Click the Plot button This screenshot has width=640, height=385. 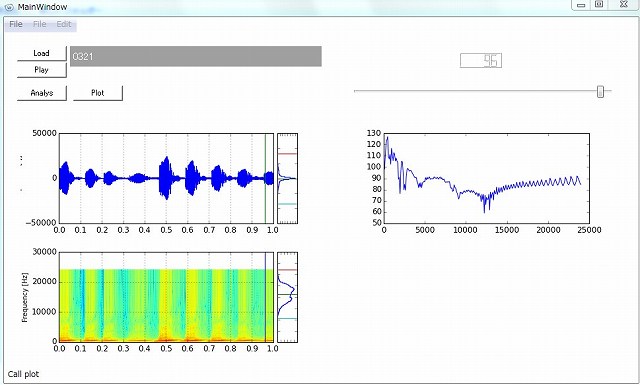coord(98,93)
